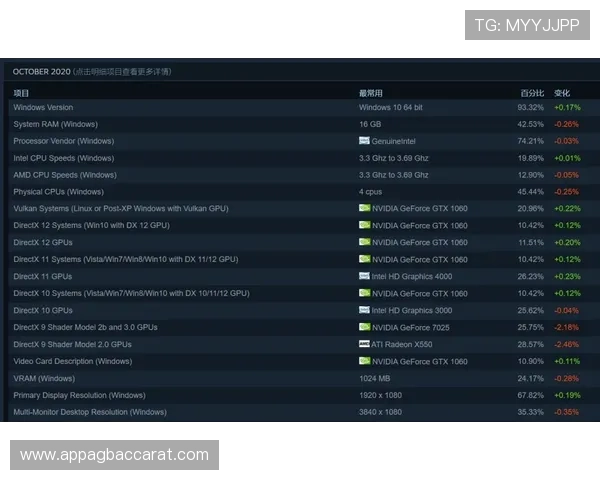Click ATI icon beside Radeon X550
Viewport: 600px width, 480px height.
pos(364,344)
